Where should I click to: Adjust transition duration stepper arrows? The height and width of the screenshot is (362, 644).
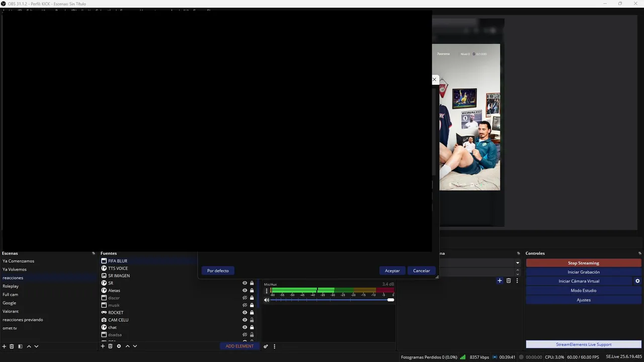(517, 272)
